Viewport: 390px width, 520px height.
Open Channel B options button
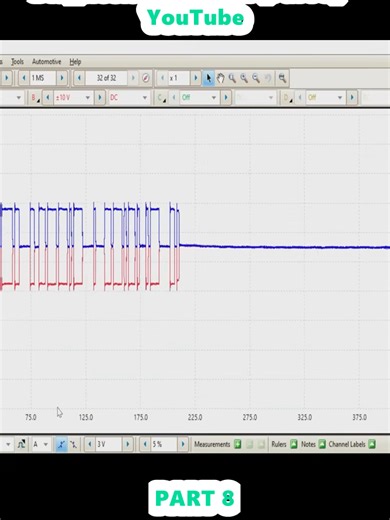coord(34,98)
